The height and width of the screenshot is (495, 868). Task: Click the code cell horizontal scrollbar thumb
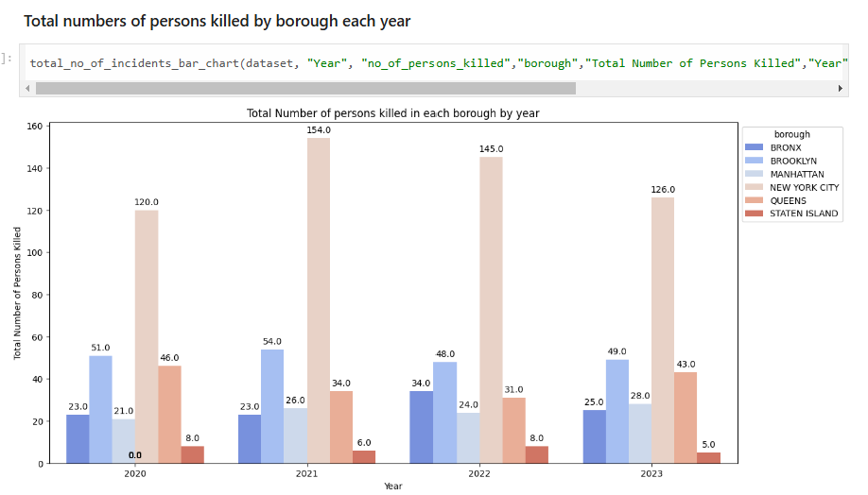(x=305, y=89)
